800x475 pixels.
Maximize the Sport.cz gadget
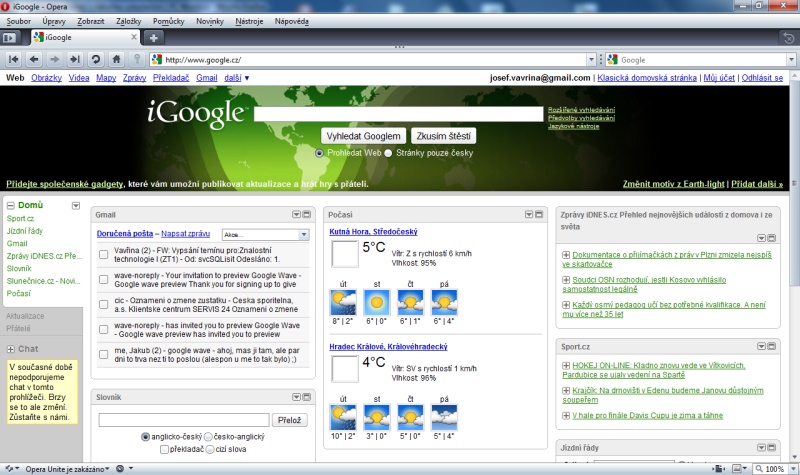(x=772, y=346)
